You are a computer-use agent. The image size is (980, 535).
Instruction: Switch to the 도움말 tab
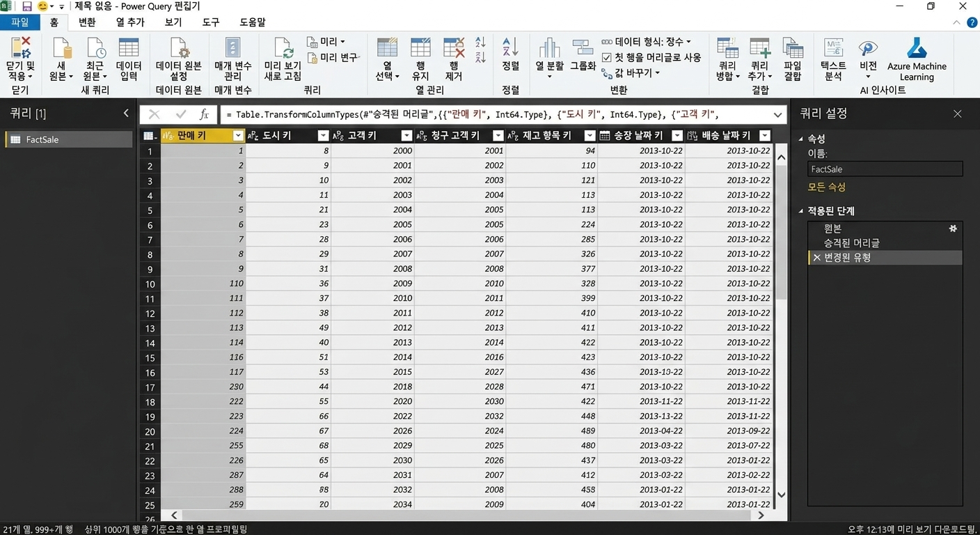coord(252,22)
